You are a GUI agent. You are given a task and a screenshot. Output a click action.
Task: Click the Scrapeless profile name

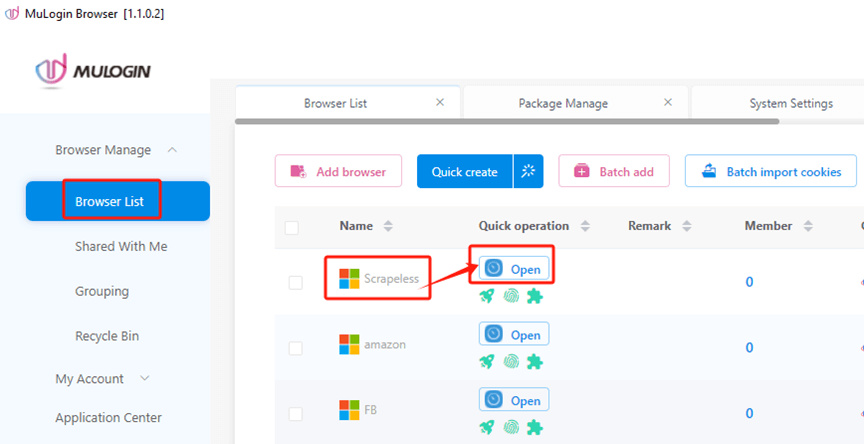(391, 279)
